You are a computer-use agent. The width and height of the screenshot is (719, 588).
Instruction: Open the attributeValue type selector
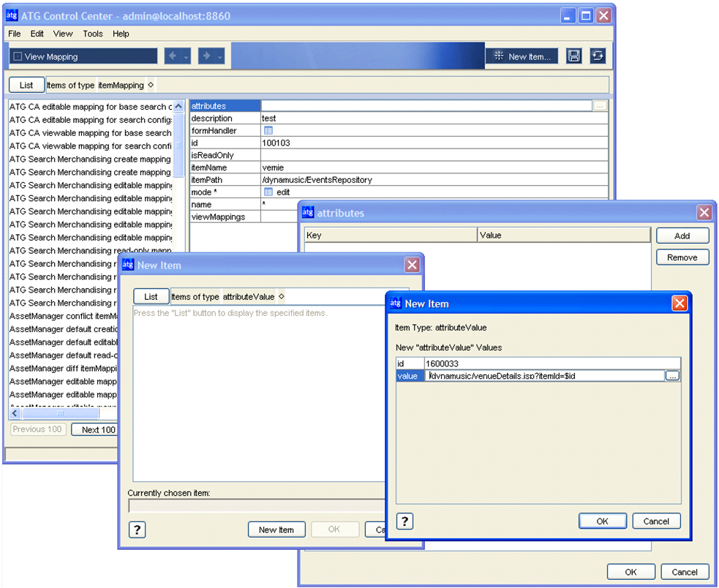(254, 297)
